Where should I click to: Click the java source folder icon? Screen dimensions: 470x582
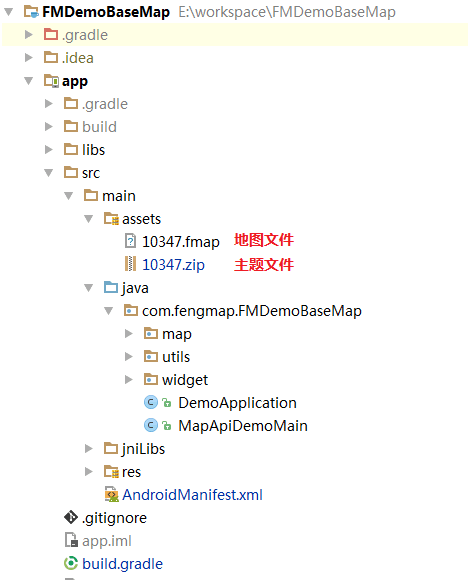(x=111, y=287)
